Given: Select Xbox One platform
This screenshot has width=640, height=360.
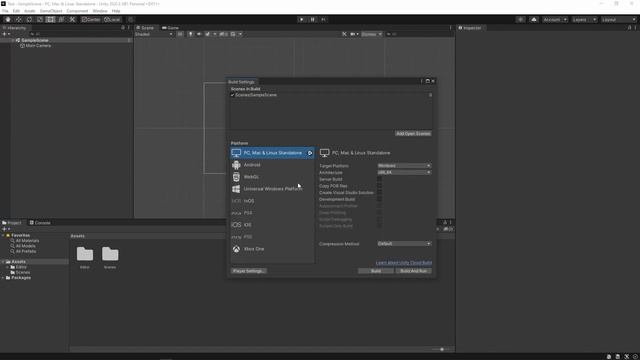Looking at the screenshot, I should click(272, 249).
